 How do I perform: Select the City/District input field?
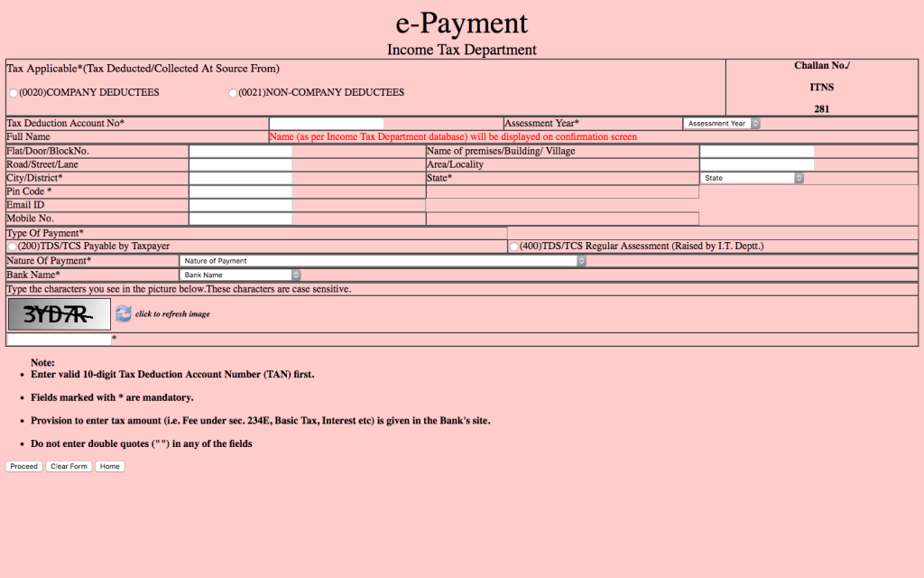(x=240, y=179)
